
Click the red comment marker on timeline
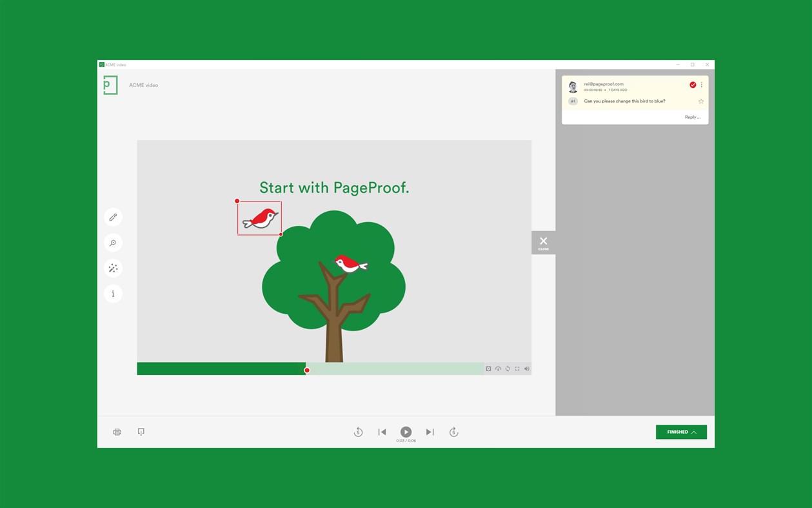point(307,371)
